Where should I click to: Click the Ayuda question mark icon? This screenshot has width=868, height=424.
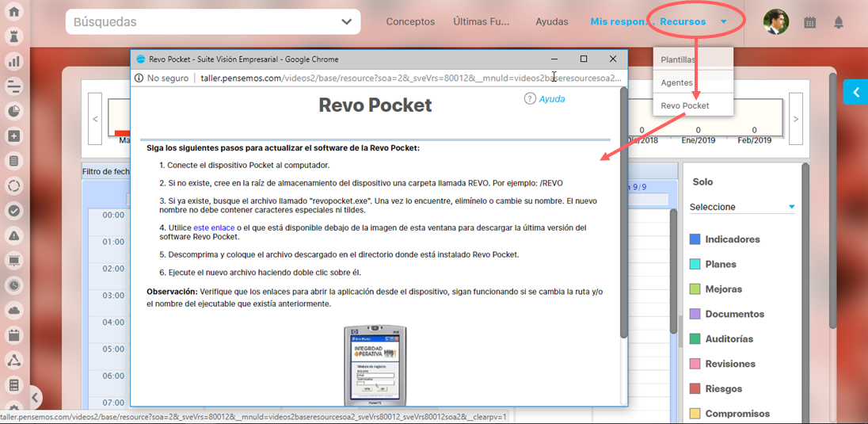[529, 98]
